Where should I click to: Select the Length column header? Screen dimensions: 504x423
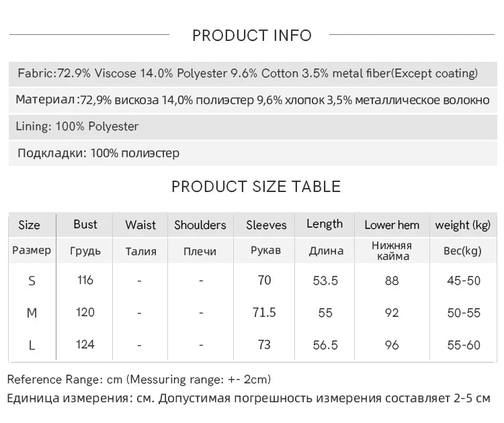(x=325, y=224)
